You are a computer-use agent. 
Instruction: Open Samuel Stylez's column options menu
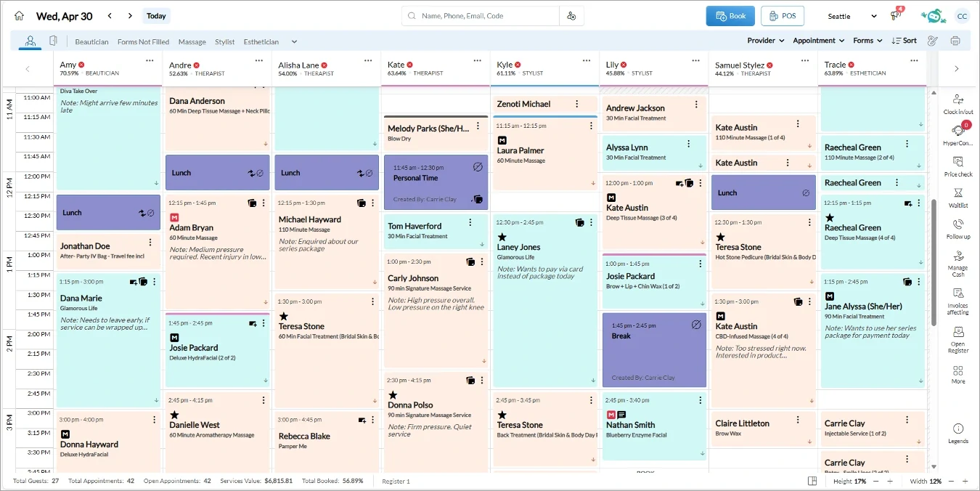(805, 61)
